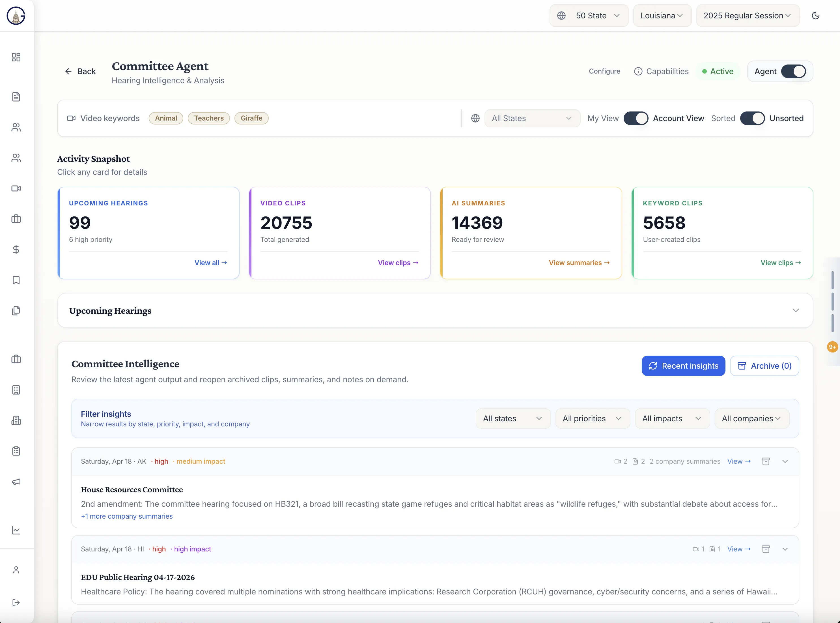Expand the Upcoming Hearings section
The image size is (840, 623).
coord(796,310)
